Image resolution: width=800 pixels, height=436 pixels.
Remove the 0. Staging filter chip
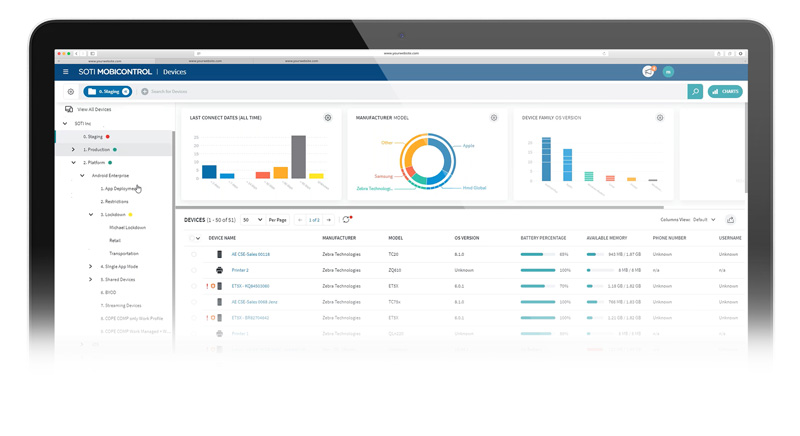(x=126, y=92)
